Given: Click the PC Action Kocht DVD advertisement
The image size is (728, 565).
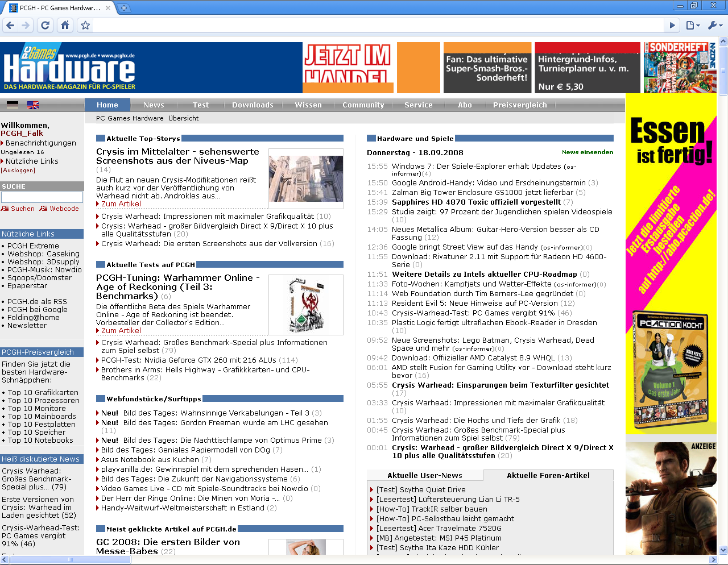Looking at the screenshot, I should (x=669, y=372).
